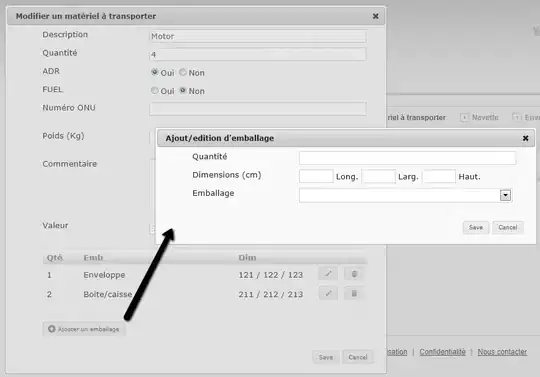Viewport: 540px width, 377px height.
Task: Close the Ajout/edition d'emballage dialog
Action: tap(525, 138)
